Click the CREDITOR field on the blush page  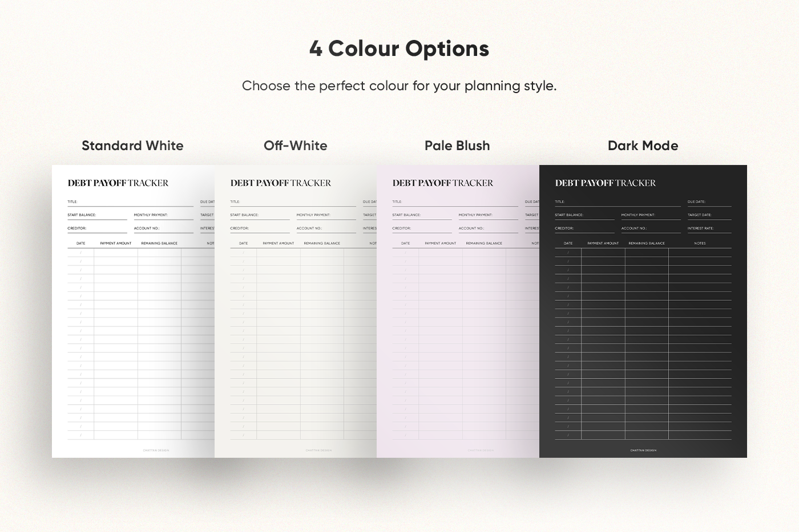422,228
